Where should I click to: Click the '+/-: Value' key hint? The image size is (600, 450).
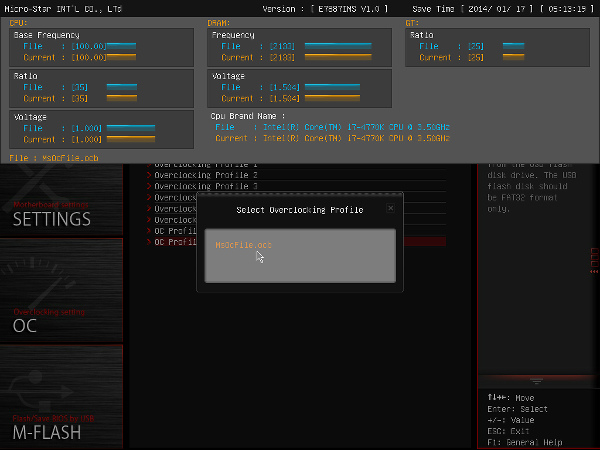[510, 420]
